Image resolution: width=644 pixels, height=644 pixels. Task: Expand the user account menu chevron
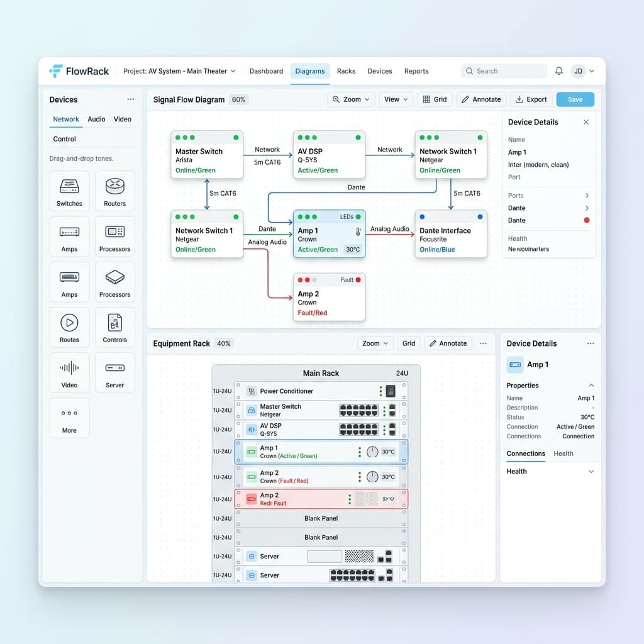point(592,71)
